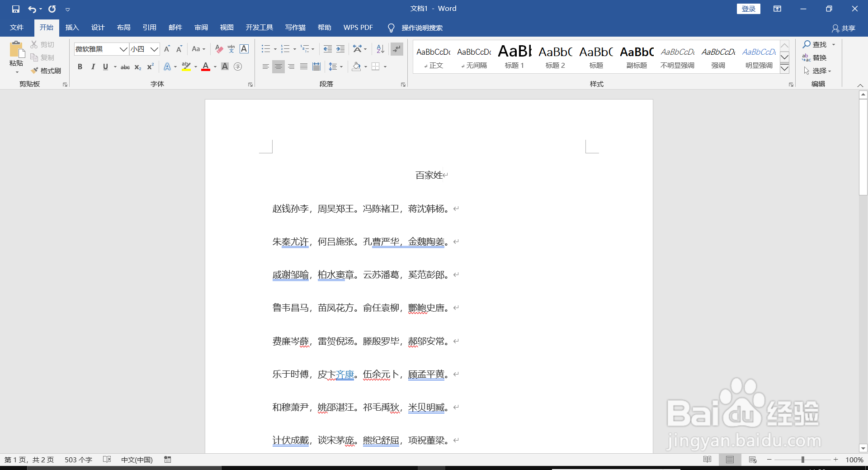Increase paragraph indent
The width and height of the screenshot is (868, 470).
tap(340, 49)
